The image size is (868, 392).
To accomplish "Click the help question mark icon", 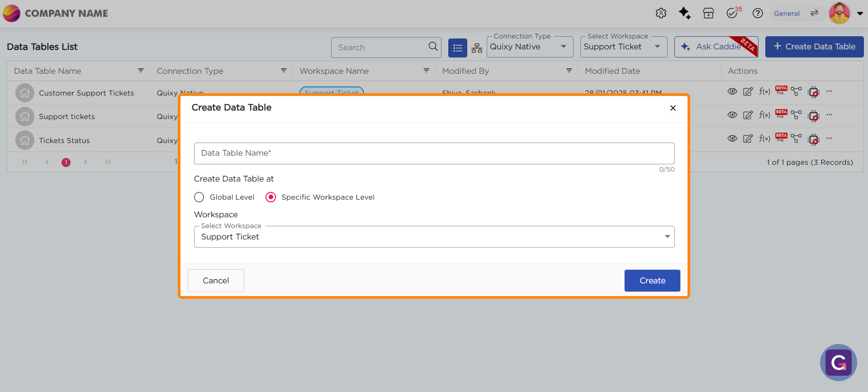I will [x=758, y=13].
